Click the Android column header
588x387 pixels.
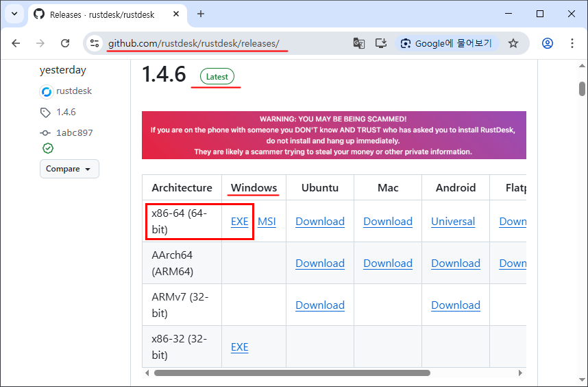tap(456, 188)
